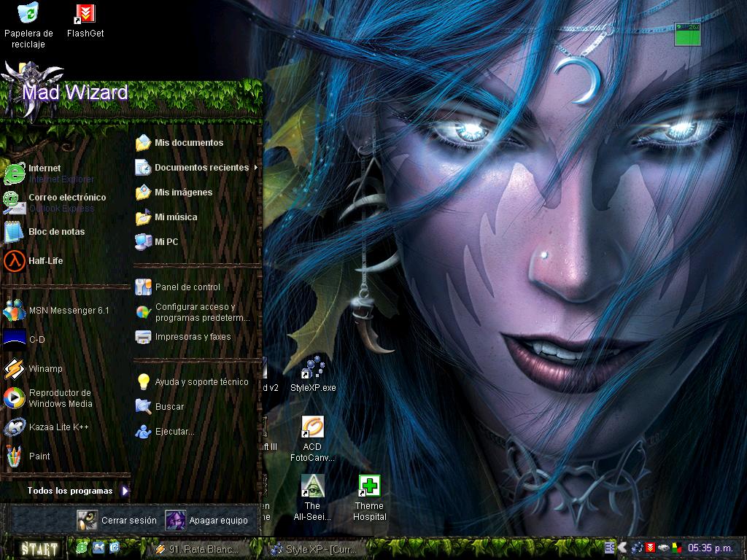Open Panel de control

196,287
